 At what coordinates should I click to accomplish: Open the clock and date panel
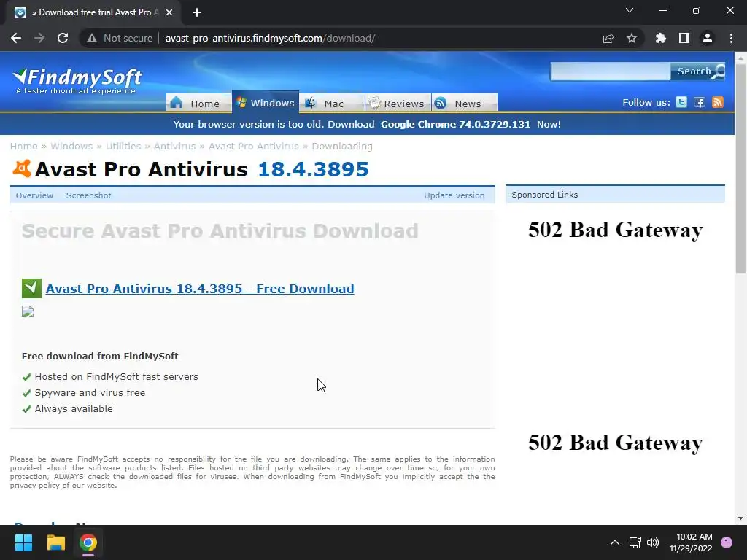point(691,542)
